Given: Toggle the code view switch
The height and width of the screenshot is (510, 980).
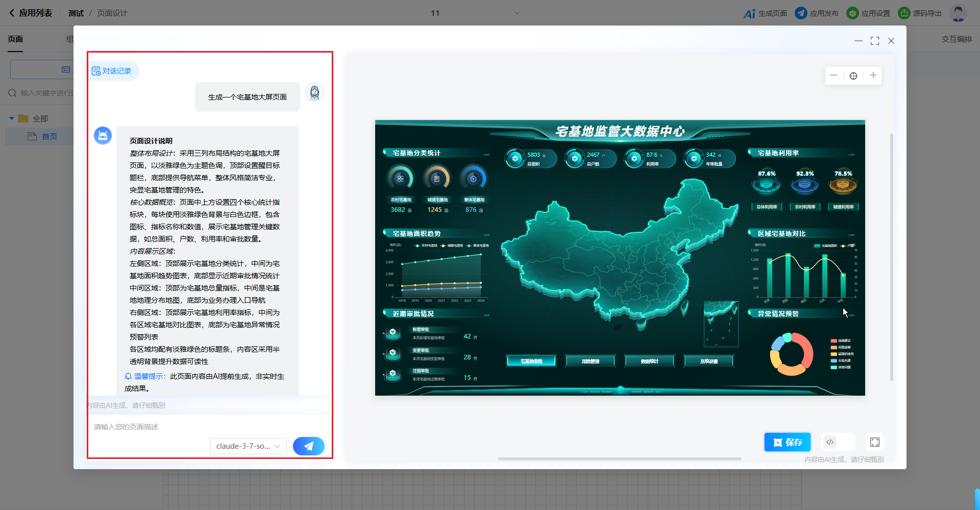Looking at the screenshot, I should coord(837,442).
